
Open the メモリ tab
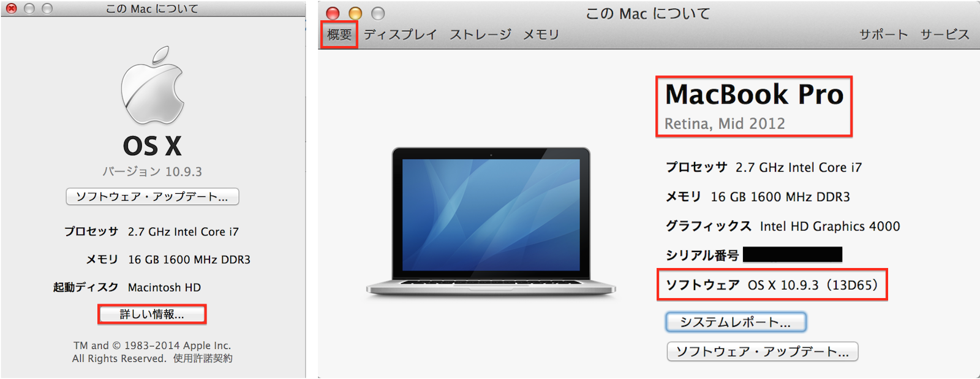click(x=541, y=34)
